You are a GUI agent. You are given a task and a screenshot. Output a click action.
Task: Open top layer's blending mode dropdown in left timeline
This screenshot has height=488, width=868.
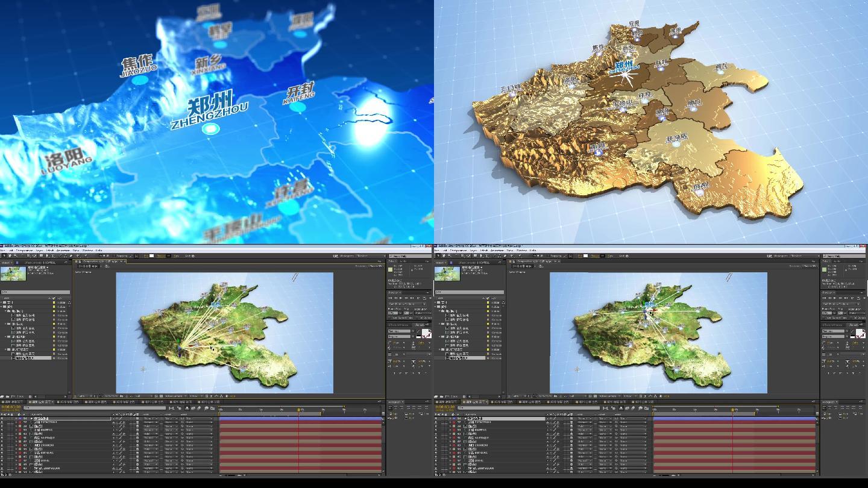[151, 418]
